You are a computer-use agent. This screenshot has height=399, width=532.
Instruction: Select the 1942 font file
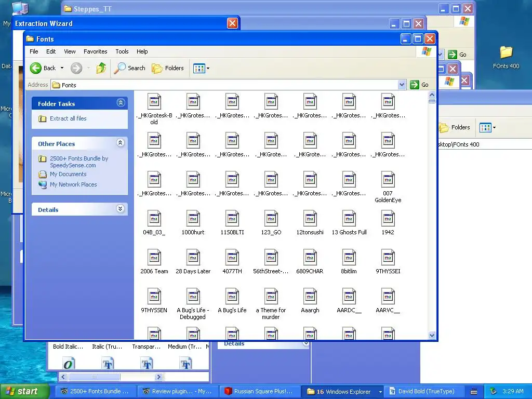click(x=388, y=222)
